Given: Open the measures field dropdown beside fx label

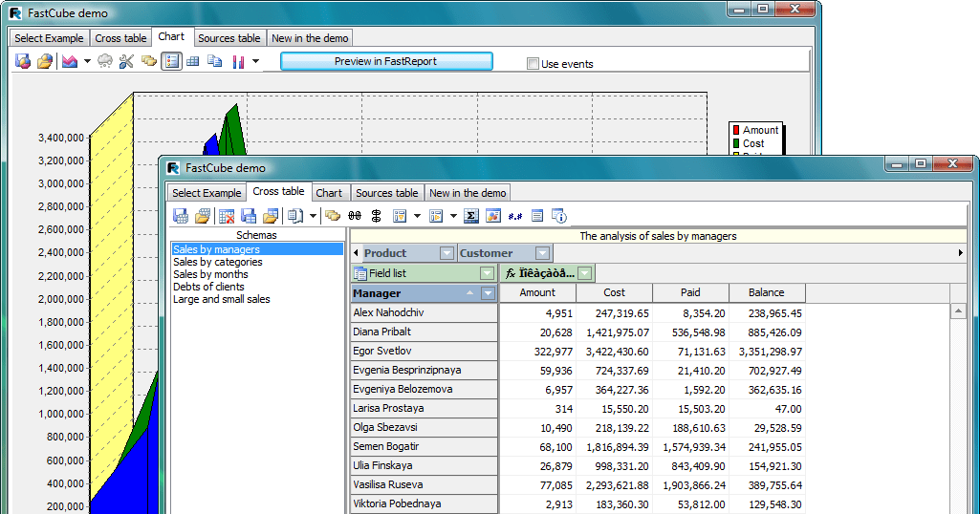Looking at the screenshot, I should click(585, 273).
